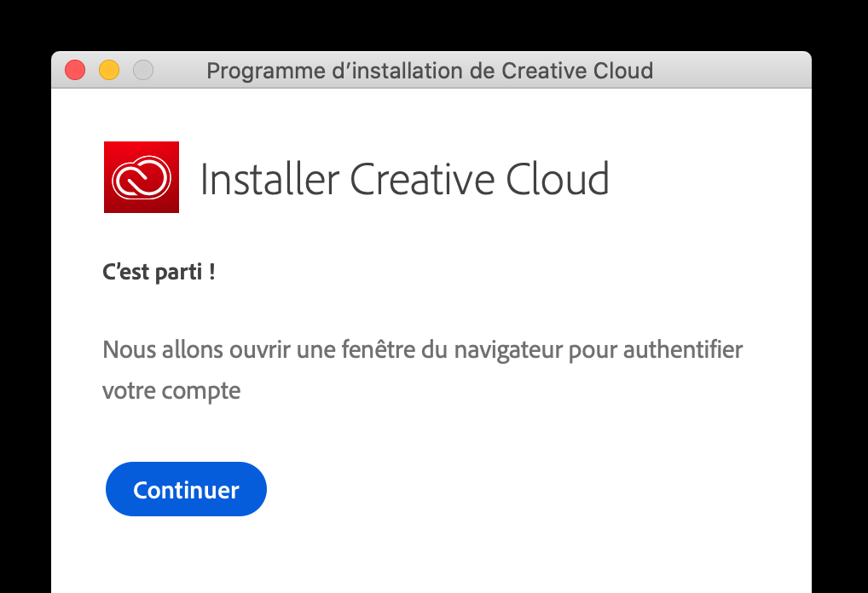The image size is (868, 593).
Task: Click the bold "C'est parti !" text
Action: [x=159, y=273]
